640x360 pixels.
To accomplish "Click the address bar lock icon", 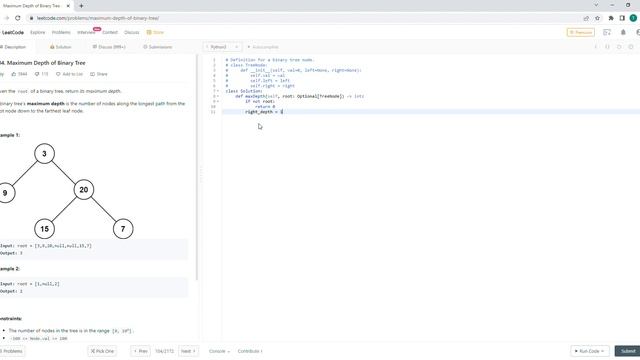I will click(x=31, y=18).
